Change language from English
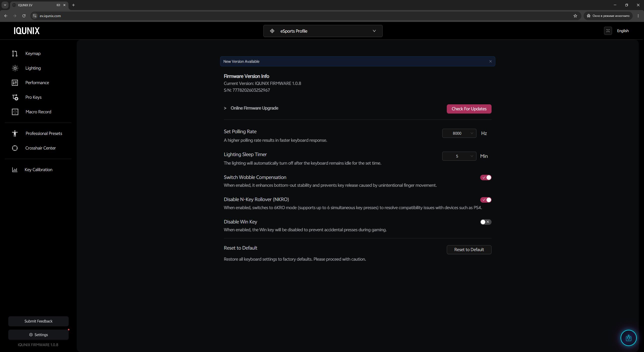Image resolution: width=644 pixels, height=352 pixels. pyautogui.click(x=623, y=31)
